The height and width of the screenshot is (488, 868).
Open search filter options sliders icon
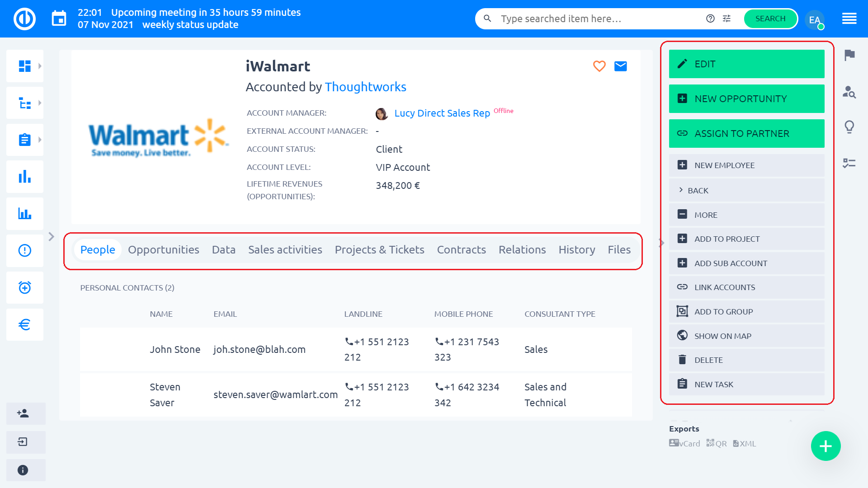click(726, 19)
